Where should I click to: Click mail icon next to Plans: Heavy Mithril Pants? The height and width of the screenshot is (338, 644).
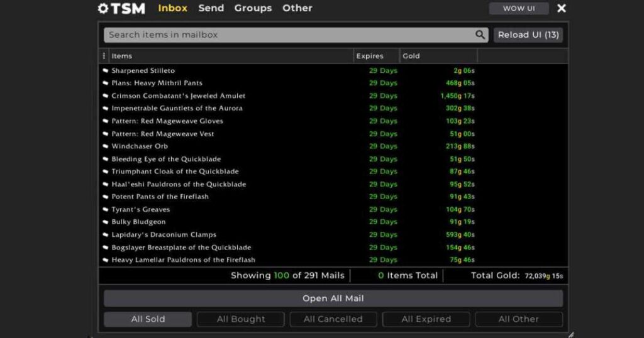coord(106,83)
